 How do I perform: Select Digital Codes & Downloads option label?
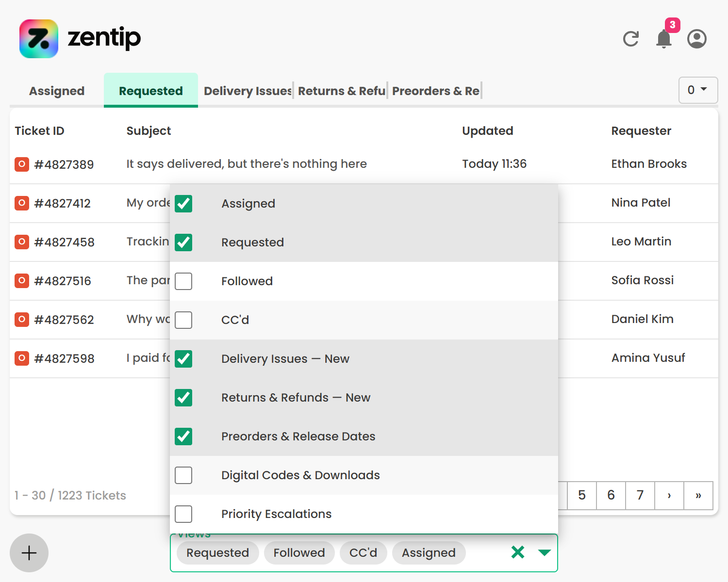(300, 475)
